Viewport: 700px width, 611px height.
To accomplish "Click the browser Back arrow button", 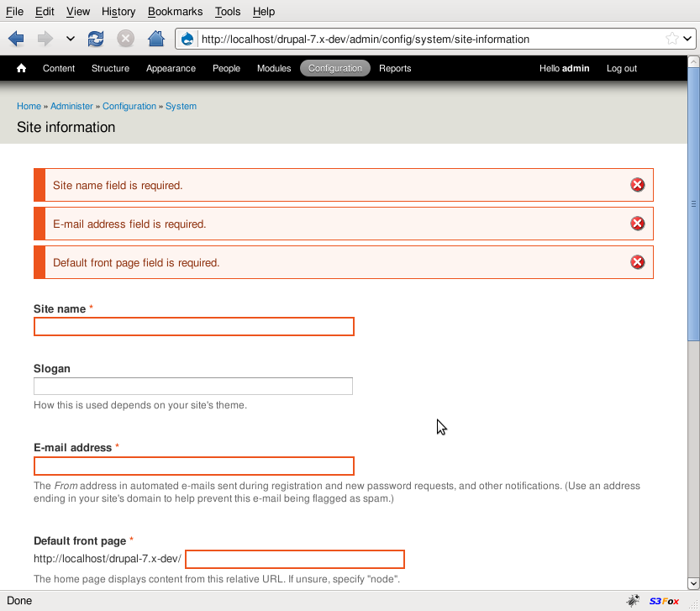I will (x=16, y=39).
